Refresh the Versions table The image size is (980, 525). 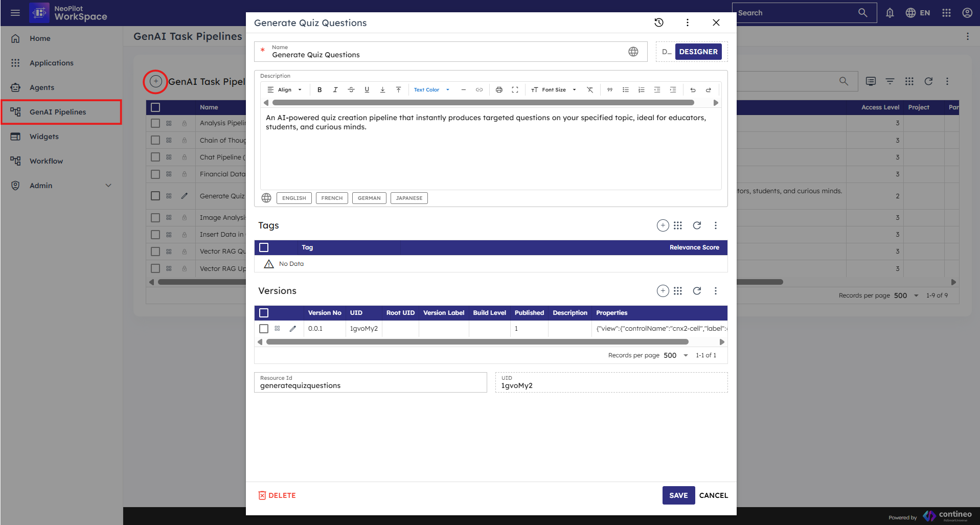(x=697, y=291)
